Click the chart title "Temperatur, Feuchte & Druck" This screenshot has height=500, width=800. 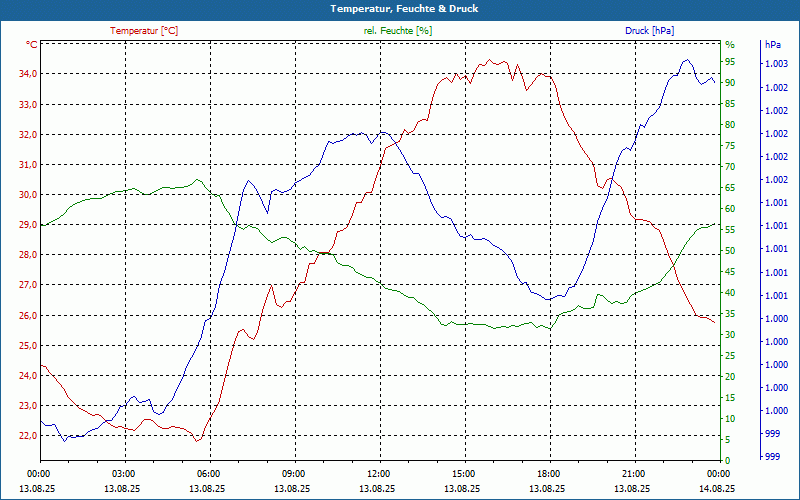tap(404, 9)
